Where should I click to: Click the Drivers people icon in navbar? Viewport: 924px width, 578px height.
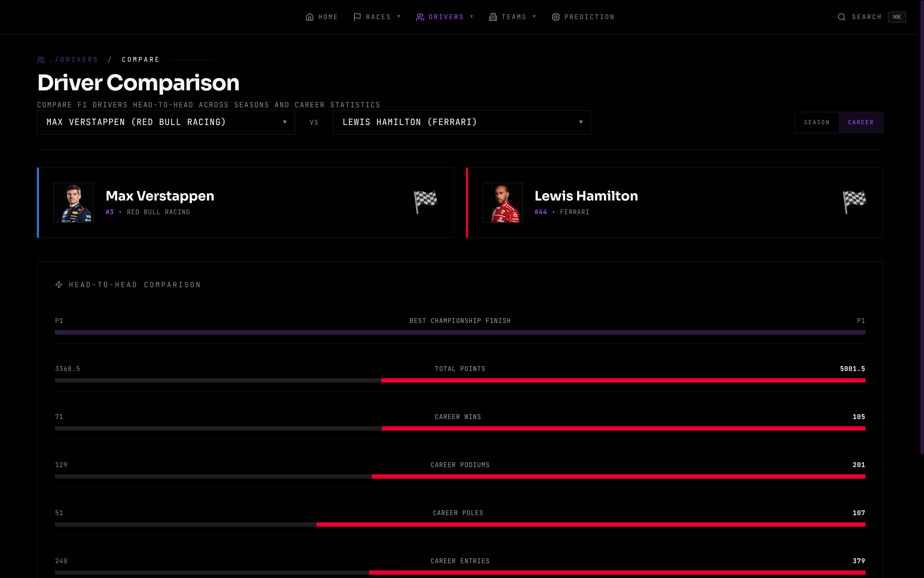click(x=420, y=17)
